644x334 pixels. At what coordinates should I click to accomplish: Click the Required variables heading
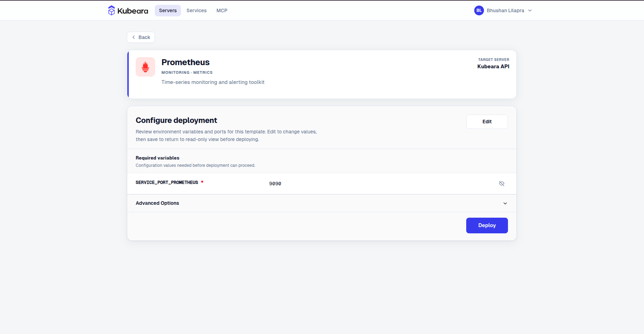158,158
